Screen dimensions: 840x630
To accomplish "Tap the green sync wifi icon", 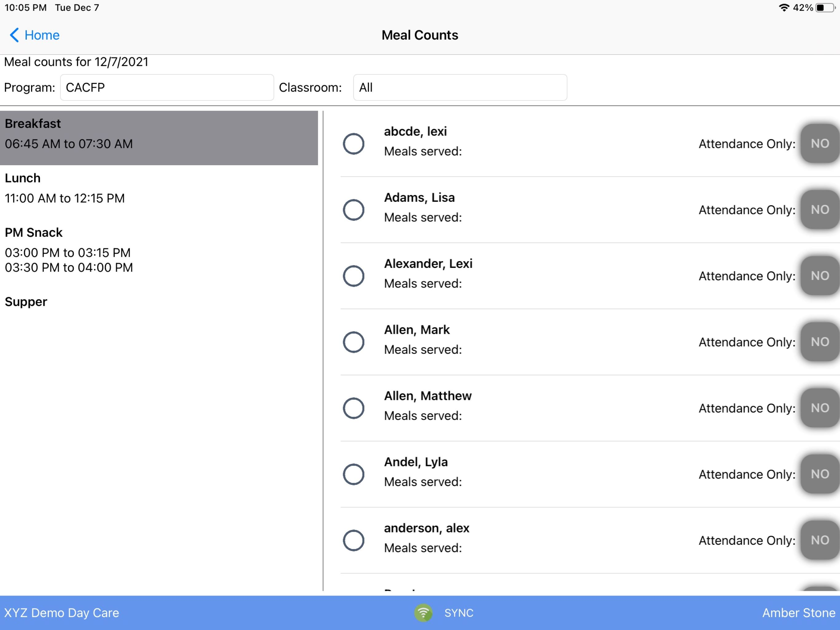I will [423, 612].
